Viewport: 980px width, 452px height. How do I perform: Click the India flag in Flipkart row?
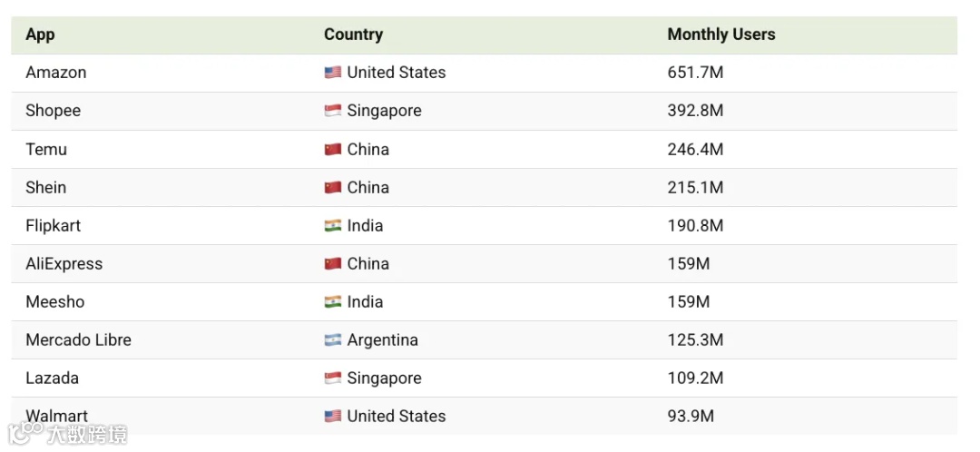coord(333,226)
